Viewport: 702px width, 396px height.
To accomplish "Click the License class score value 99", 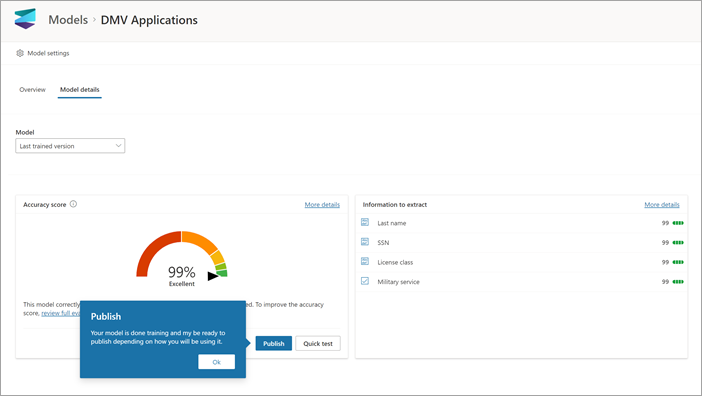I will 665,262.
